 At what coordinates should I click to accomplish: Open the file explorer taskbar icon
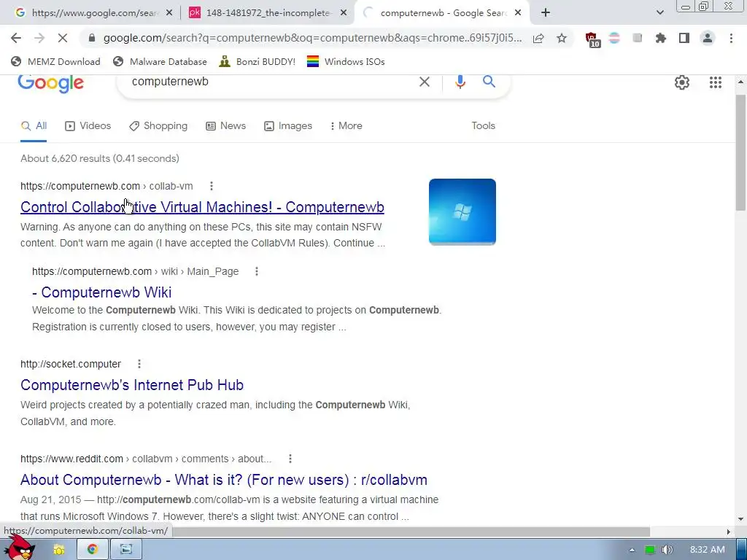[58, 550]
